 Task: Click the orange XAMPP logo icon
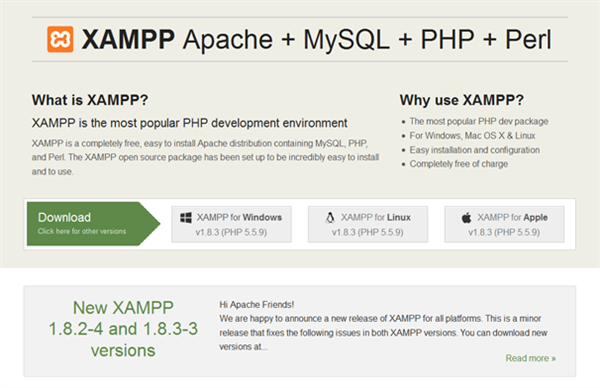coord(60,39)
